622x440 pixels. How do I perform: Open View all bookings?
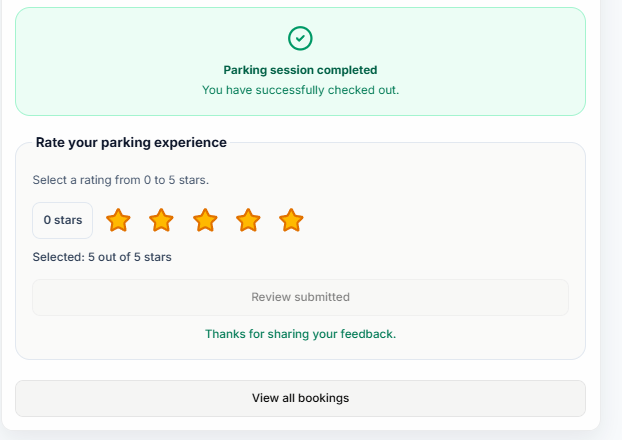[x=300, y=398]
